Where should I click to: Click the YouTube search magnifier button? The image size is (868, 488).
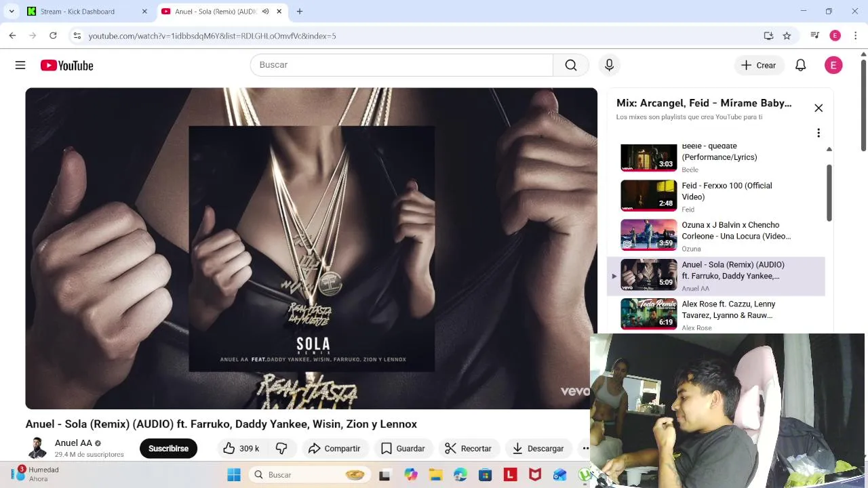point(571,65)
